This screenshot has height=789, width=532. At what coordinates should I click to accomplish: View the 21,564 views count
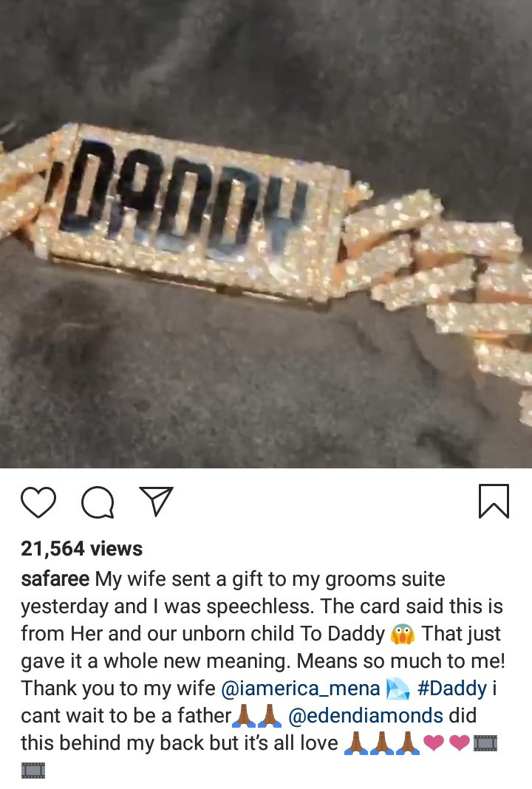pos(81,548)
